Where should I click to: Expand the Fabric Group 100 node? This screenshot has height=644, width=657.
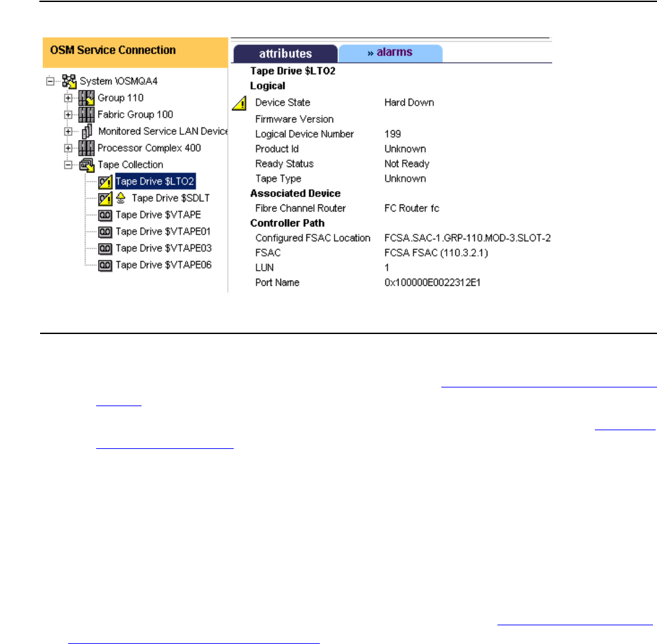click(x=68, y=114)
